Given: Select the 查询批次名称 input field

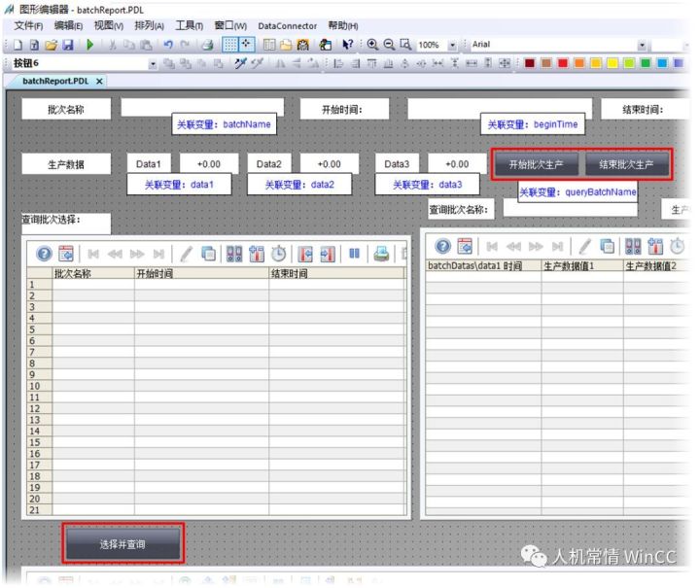Looking at the screenshot, I should (x=570, y=208).
